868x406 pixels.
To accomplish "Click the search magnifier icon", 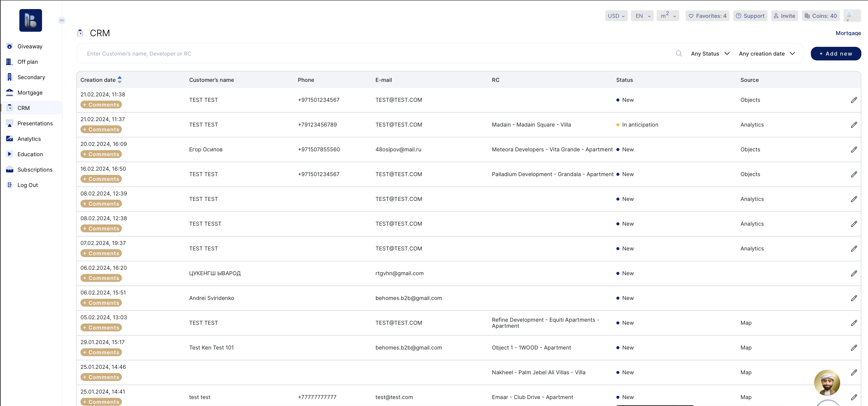I will pyautogui.click(x=679, y=53).
